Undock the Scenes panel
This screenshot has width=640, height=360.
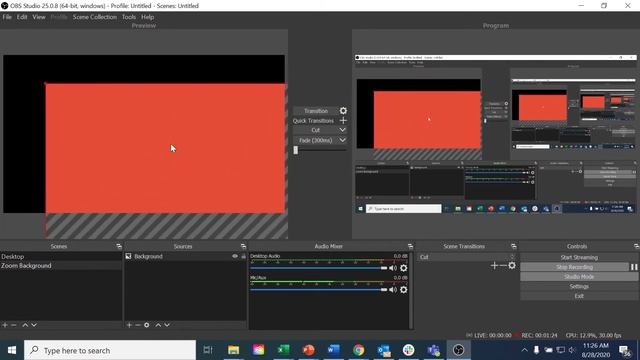pyautogui.click(x=119, y=246)
